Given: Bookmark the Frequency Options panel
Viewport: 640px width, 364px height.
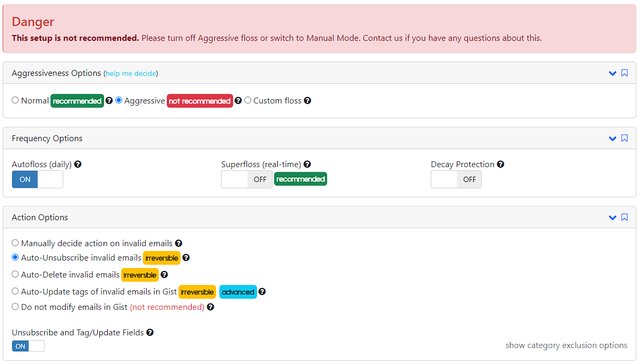Looking at the screenshot, I should coord(625,138).
